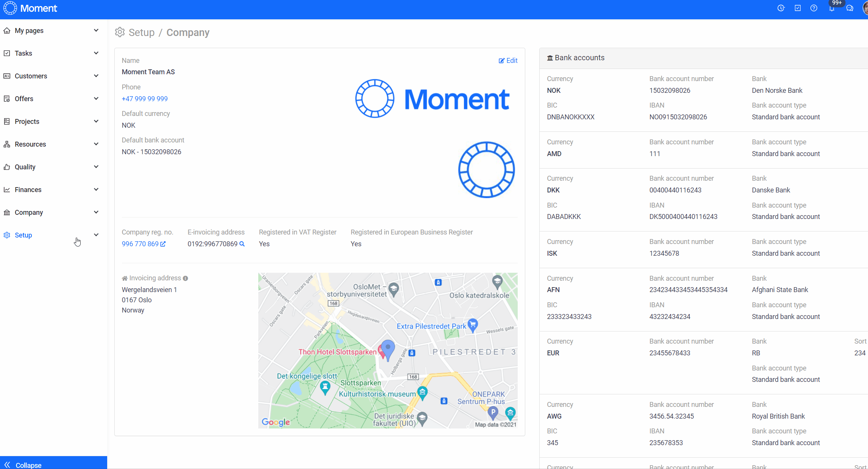Screen dimensions: 868x469
Task: Open Setup menu item
Action: tap(53, 235)
